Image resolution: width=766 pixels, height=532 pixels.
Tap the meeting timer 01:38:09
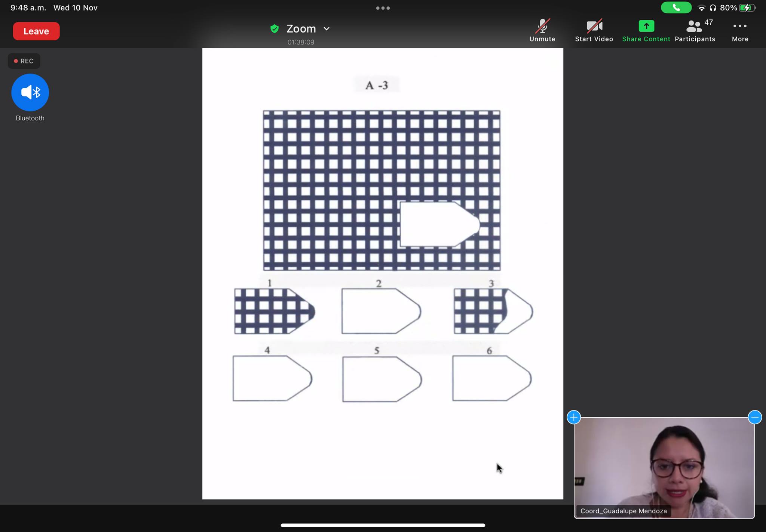[x=301, y=42]
